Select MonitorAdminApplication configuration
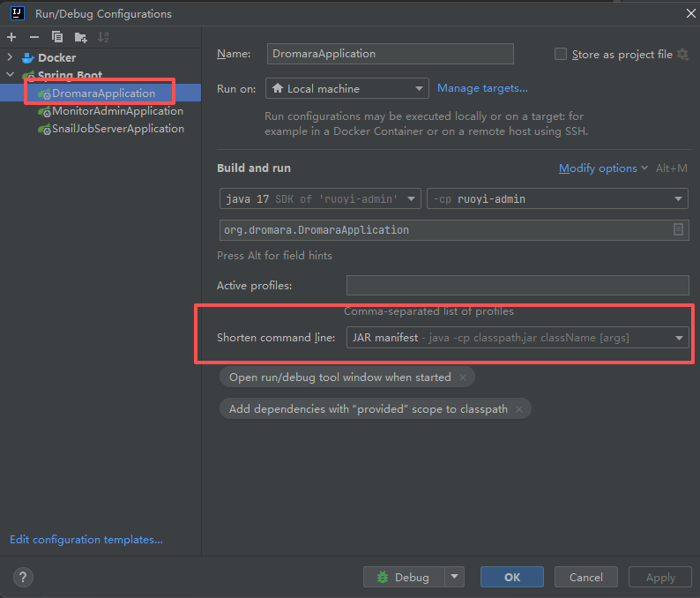This screenshot has width=700, height=598. point(117,111)
